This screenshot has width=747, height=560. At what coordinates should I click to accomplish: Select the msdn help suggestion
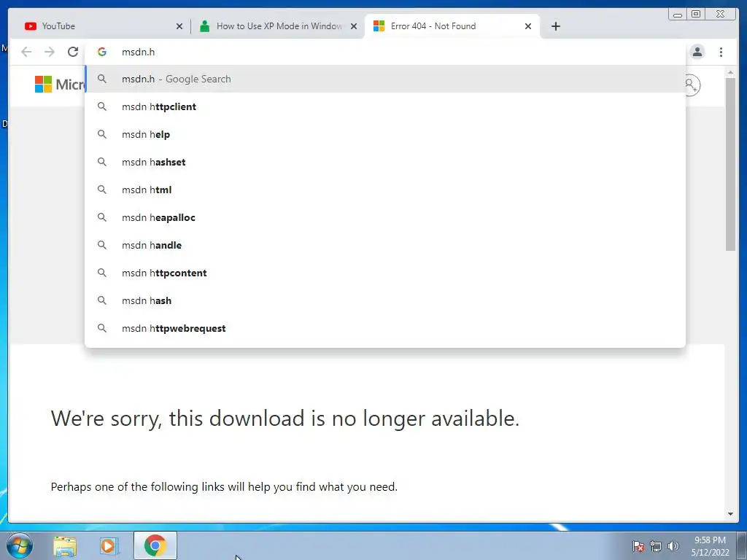click(x=385, y=134)
